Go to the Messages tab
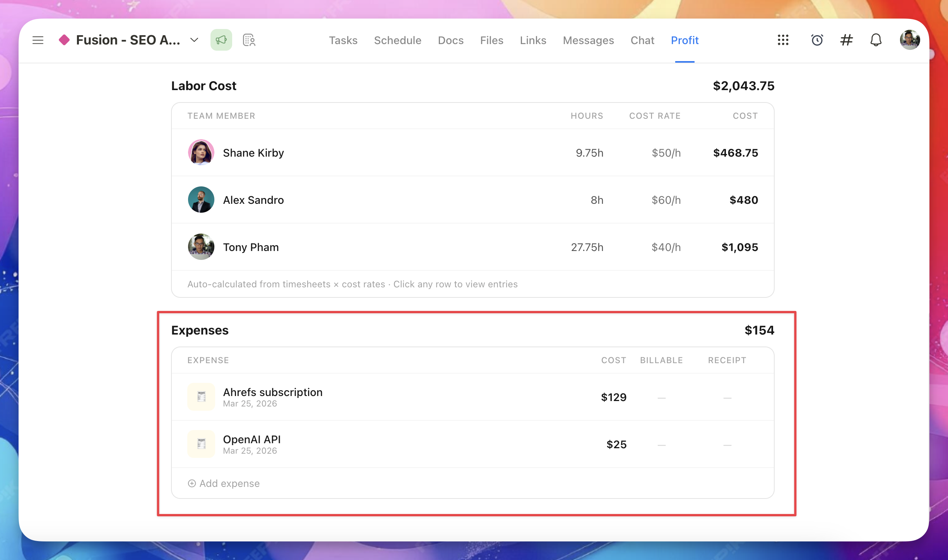The height and width of the screenshot is (560, 948). (x=588, y=40)
